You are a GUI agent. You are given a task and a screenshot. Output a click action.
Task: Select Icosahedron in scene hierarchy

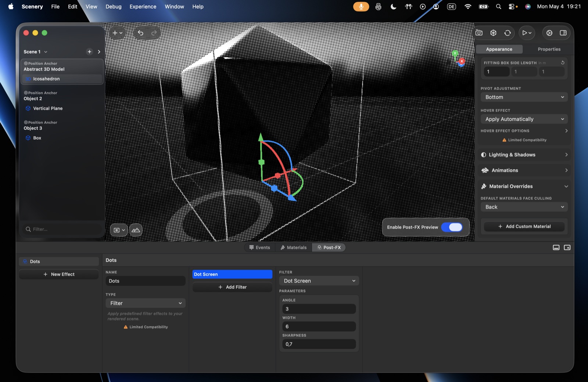click(62, 79)
